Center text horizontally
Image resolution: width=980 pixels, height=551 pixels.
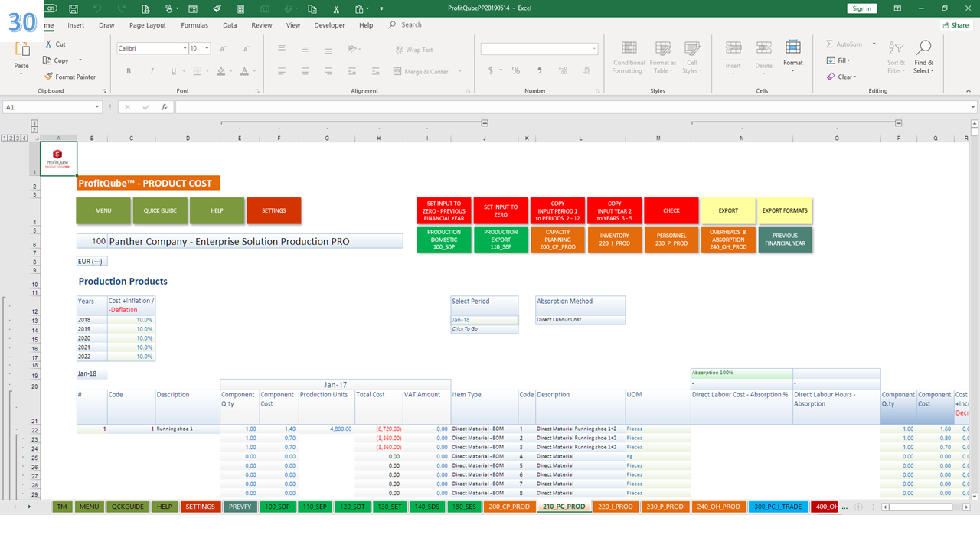point(305,71)
